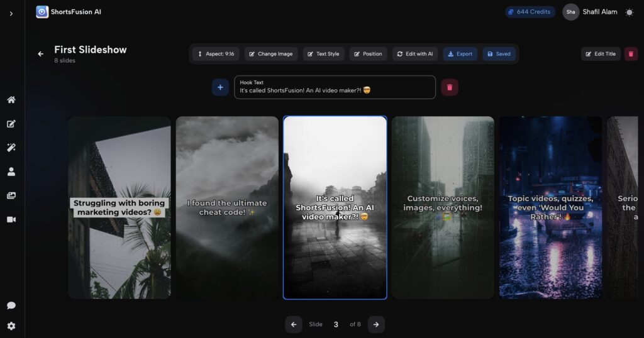
Task: Select the partially visible 'Serio' slide
Action: tap(623, 207)
